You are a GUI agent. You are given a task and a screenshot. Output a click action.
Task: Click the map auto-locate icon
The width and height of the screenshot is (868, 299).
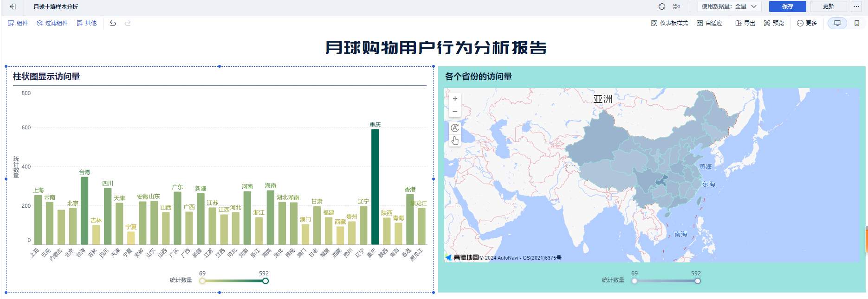455,128
